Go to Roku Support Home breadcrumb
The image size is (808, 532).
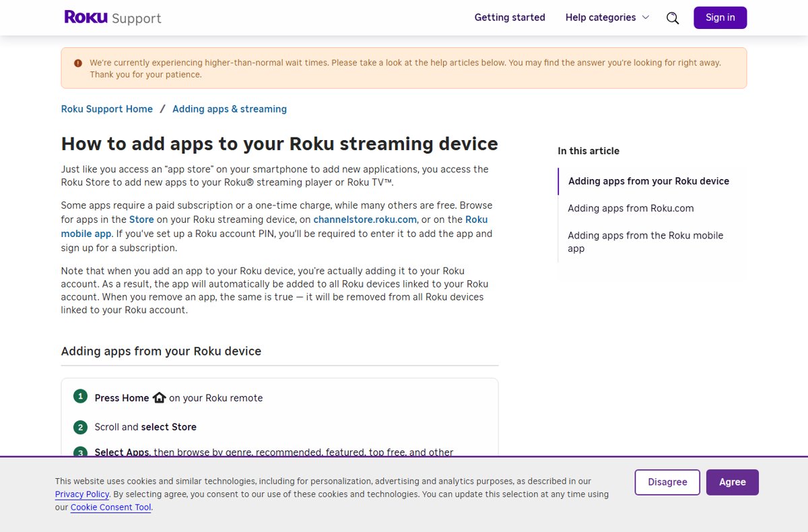107,109
